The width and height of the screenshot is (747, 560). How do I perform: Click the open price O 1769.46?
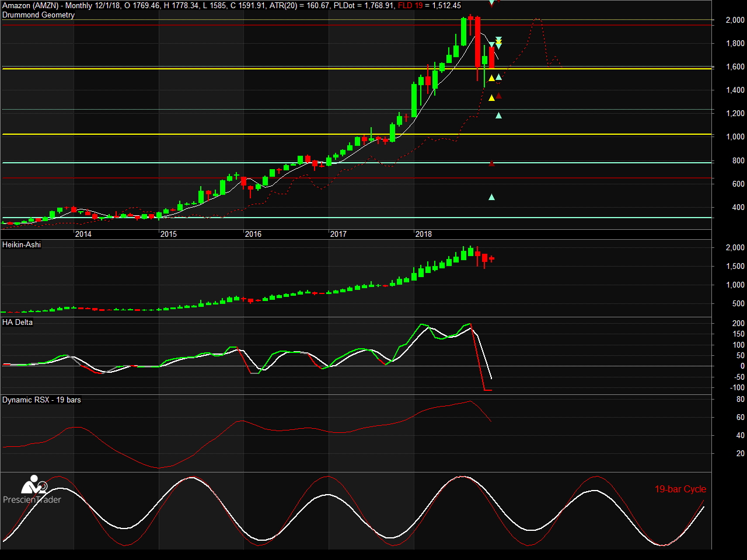[x=142, y=6]
